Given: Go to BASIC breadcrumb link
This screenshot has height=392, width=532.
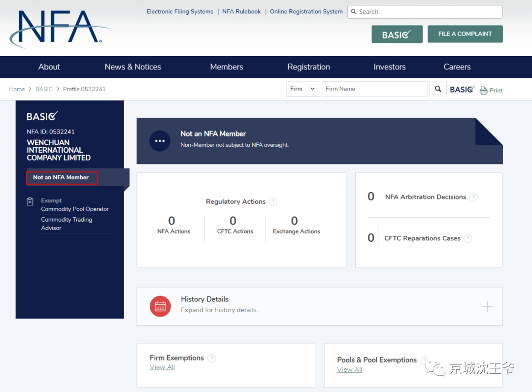Looking at the screenshot, I should click(44, 89).
